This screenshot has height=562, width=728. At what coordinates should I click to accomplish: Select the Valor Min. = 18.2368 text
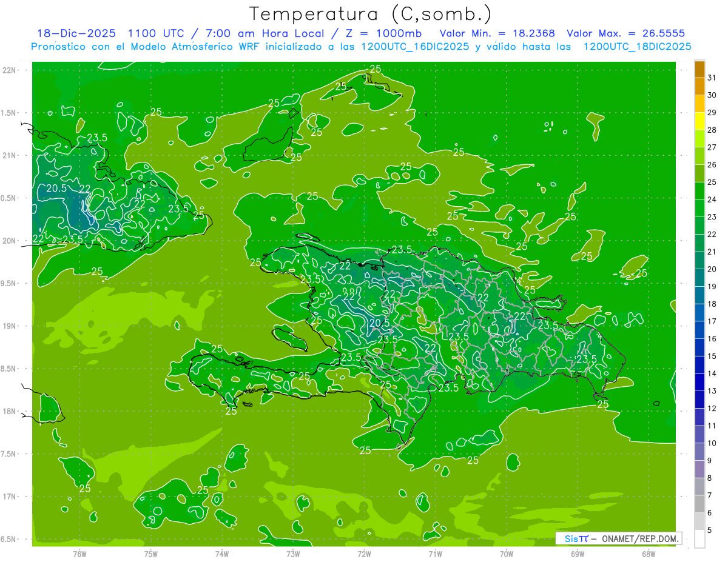click(x=497, y=33)
